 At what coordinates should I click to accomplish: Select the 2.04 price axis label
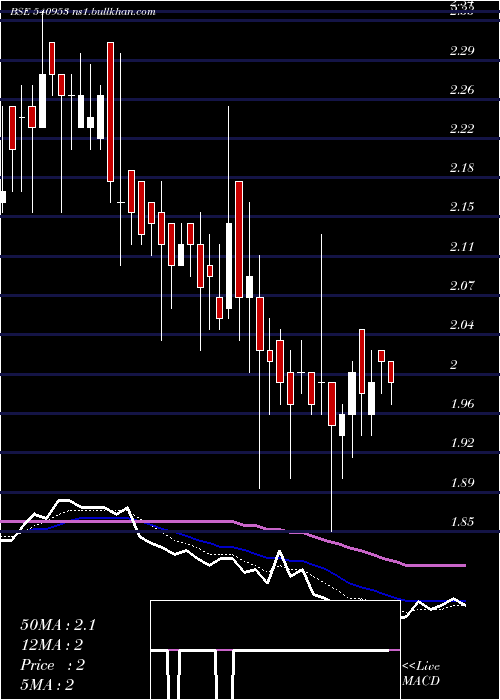pos(462,325)
